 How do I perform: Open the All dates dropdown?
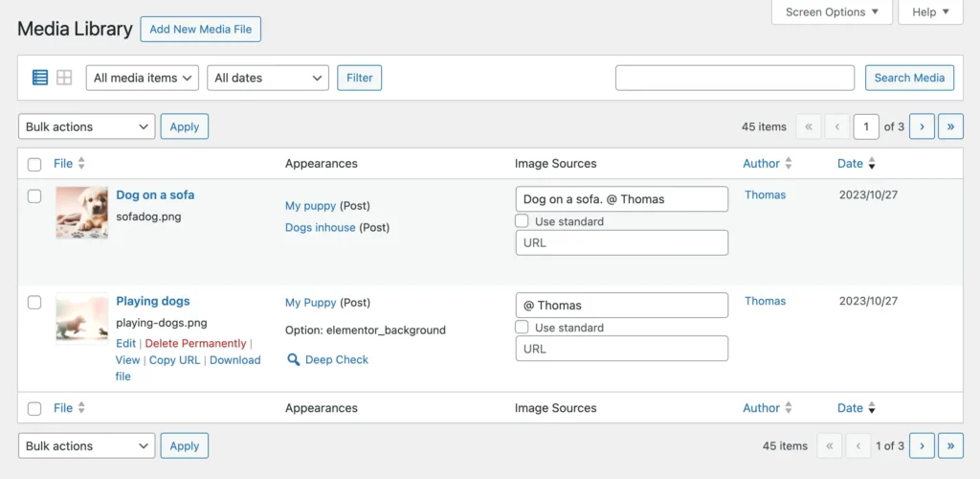268,78
